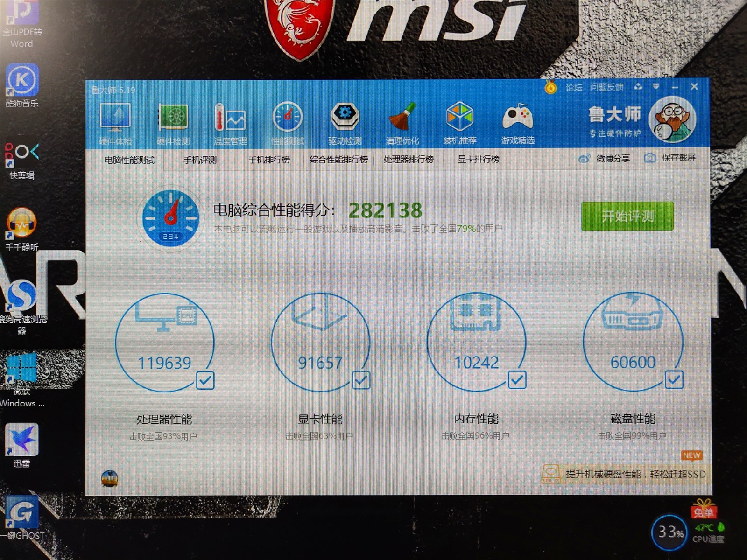Click the small round icon at window bottom-left
This screenshot has width=747, height=560.
(x=110, y=478)
